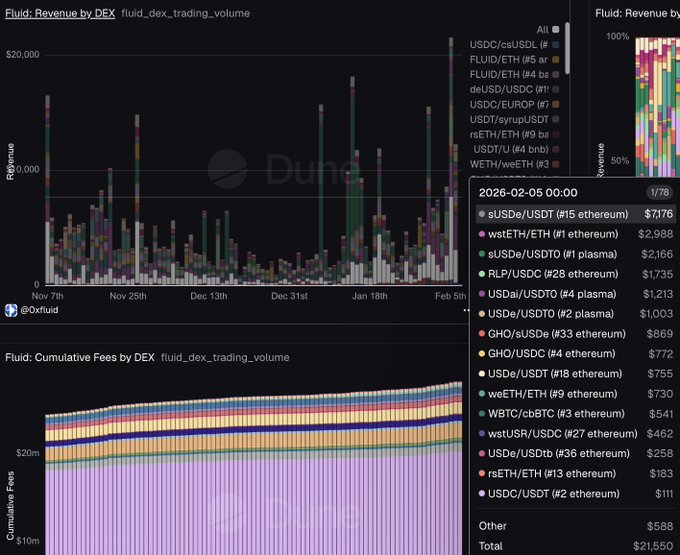Click the Feb 5th x-axis label

click(x=451, y=296)
